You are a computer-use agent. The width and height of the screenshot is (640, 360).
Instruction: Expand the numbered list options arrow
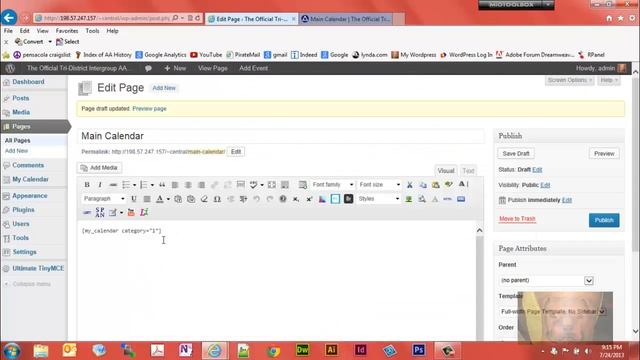(x=152, y=185)
